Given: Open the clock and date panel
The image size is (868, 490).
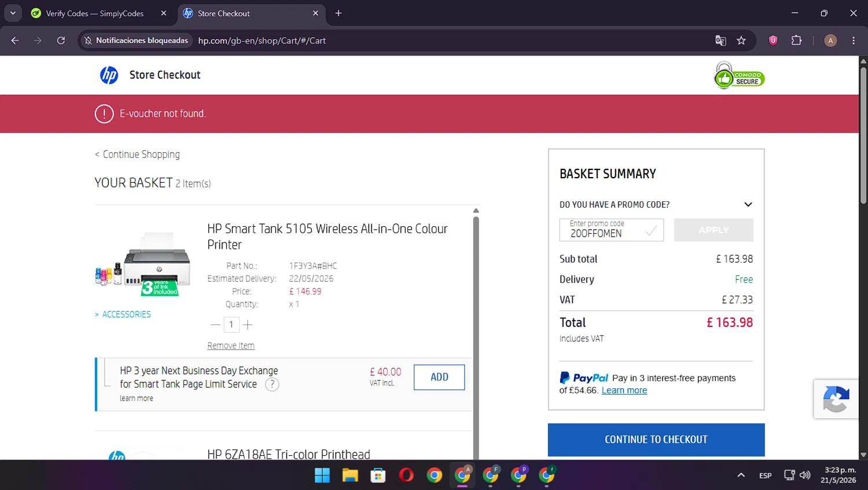Looking at the screenshot, I should coord(838,476).
